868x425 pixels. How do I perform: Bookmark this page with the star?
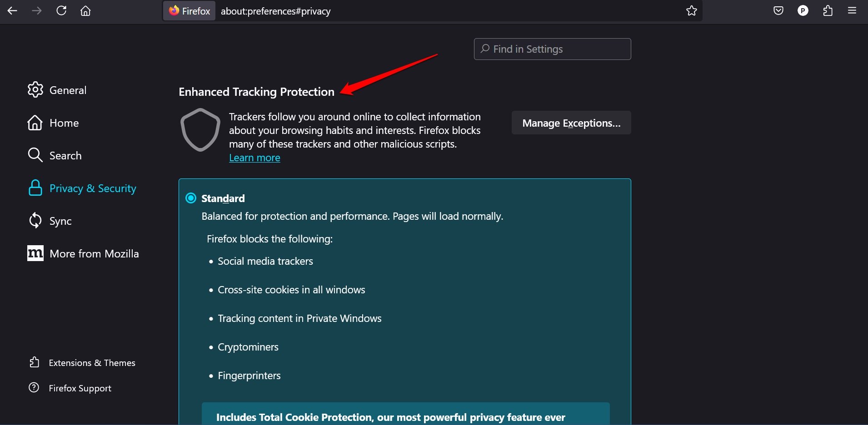[x=691, y=11]
